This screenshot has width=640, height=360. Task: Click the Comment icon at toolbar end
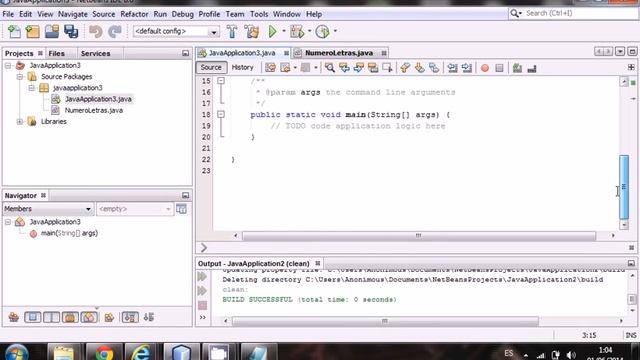click(x=531, y=69)
